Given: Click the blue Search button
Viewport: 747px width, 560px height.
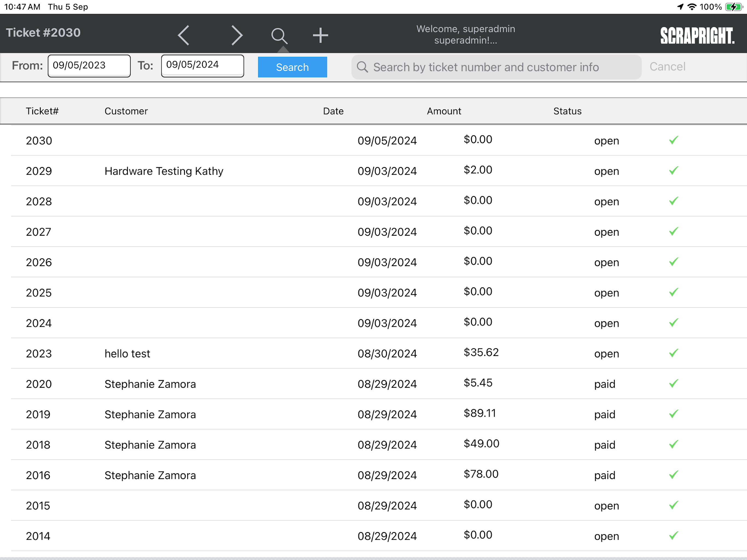Looking at the screenshot, I should point(292,67).
